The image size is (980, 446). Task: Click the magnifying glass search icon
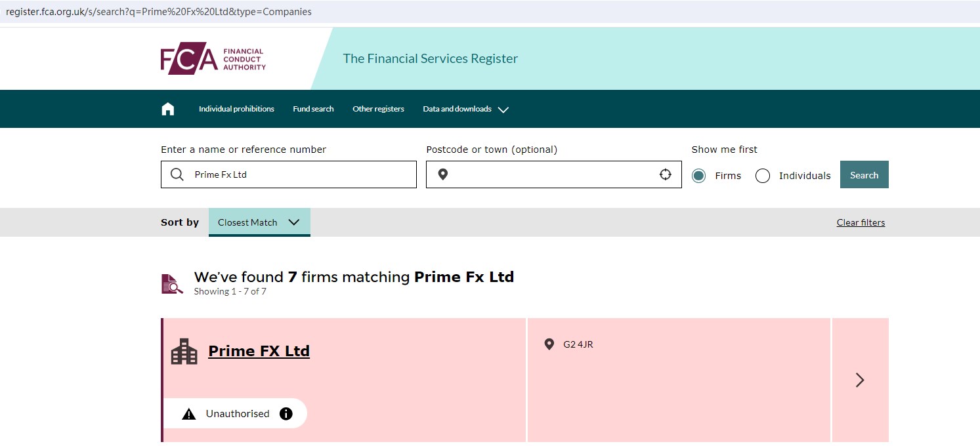click(x=177, y=174)
